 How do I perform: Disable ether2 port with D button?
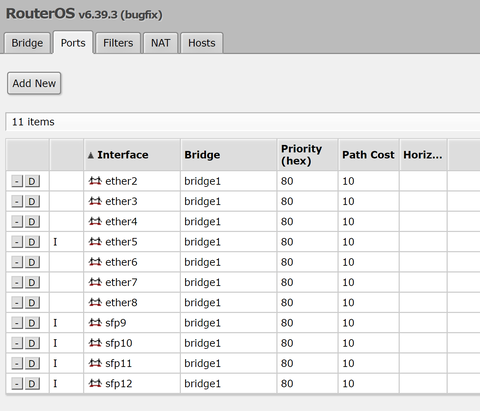tap(32, 181)
